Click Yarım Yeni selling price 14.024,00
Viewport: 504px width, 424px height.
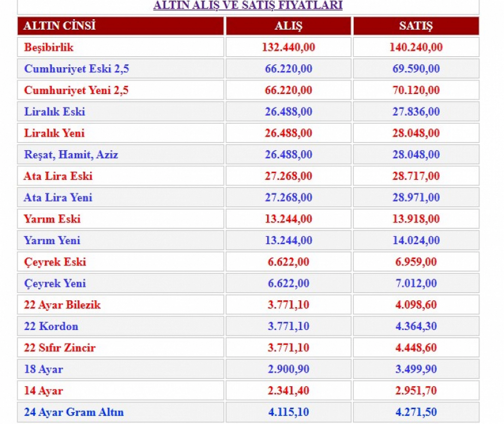(416, 240)
